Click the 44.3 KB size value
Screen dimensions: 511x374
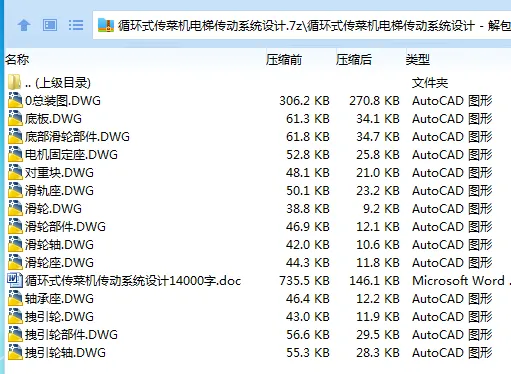click(x=308, y=263)
